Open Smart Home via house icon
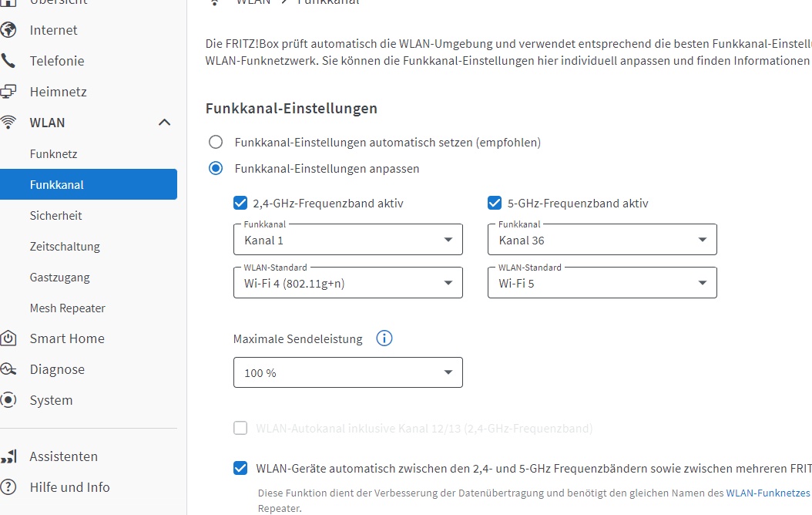Viewport: 812px width, 515px height. (x=11, y=338)
